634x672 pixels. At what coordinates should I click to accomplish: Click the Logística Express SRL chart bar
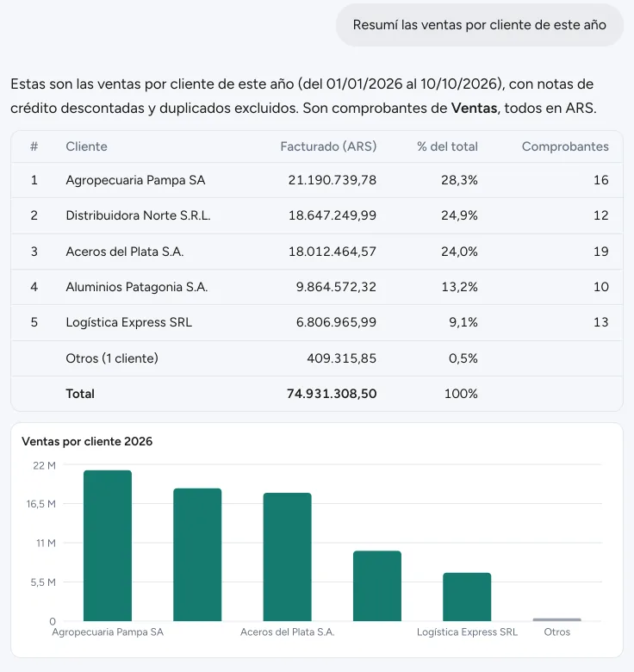point(467,596)
